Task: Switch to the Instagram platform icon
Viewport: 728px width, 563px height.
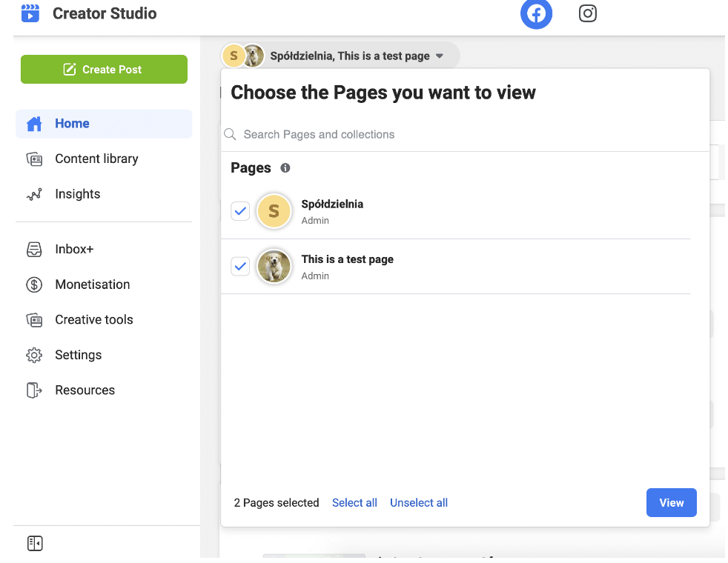Action: [587, 13]
